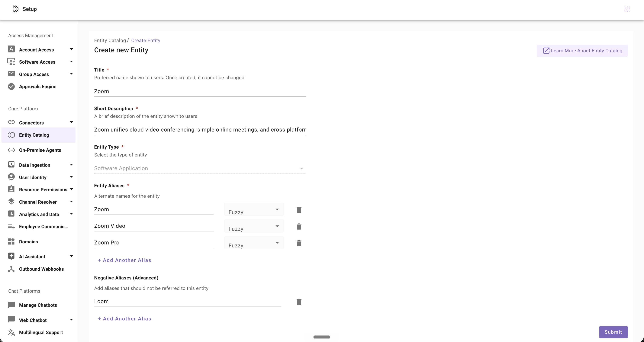644x342 pixels.
Task: Expand the Group Access section arrow
Action: point(71,74)
